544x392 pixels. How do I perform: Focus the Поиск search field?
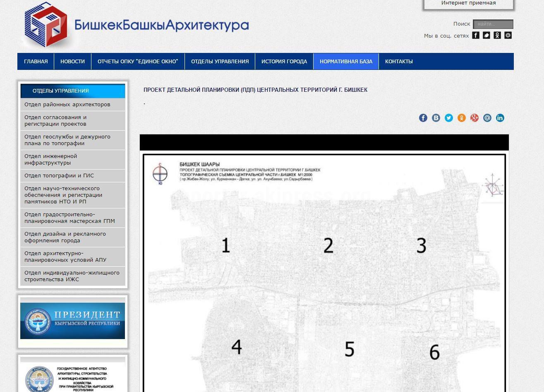(x=493, y=24)
